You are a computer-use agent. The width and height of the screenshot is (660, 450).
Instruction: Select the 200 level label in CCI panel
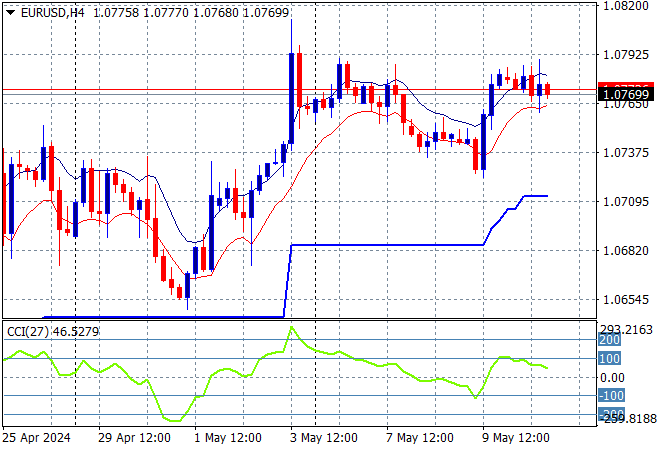[609, 340]
